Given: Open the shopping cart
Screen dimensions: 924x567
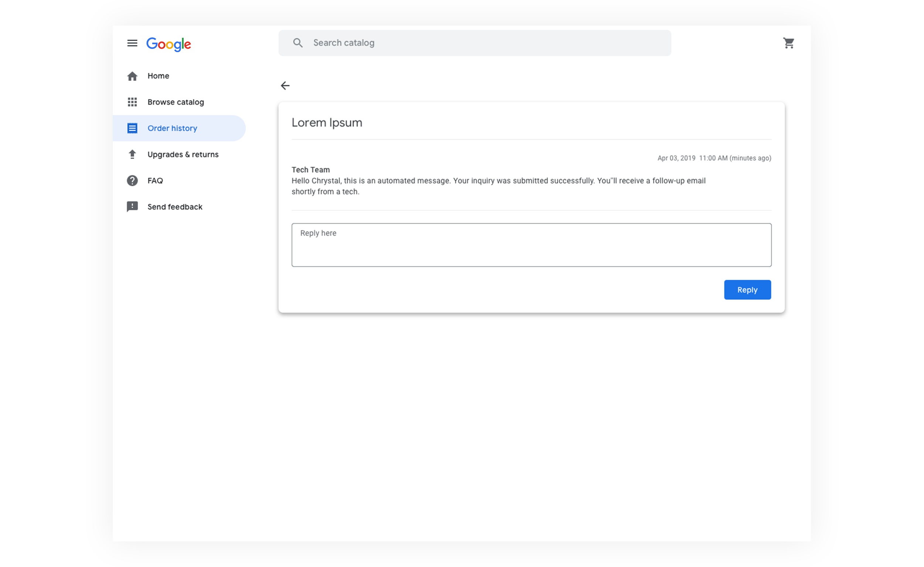Looking at the screenshot, I should tap(788, 43).
